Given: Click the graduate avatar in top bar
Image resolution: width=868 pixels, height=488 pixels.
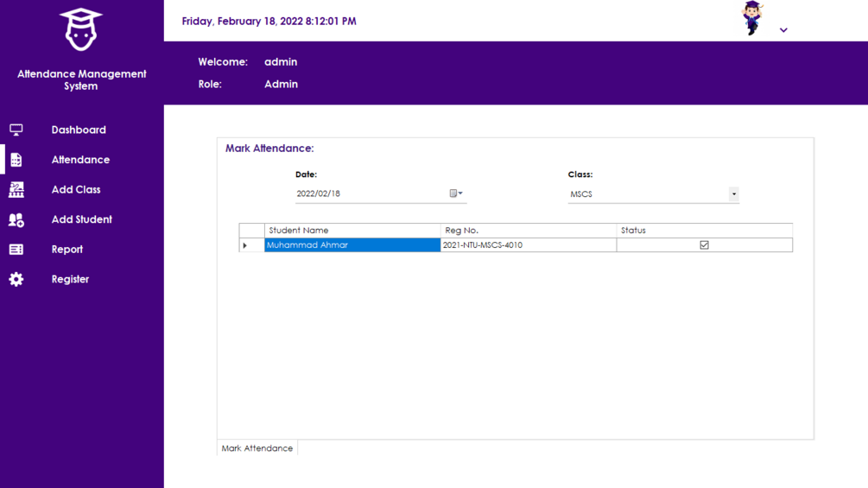Looking at the screenshot, I should tap(753, 18).
